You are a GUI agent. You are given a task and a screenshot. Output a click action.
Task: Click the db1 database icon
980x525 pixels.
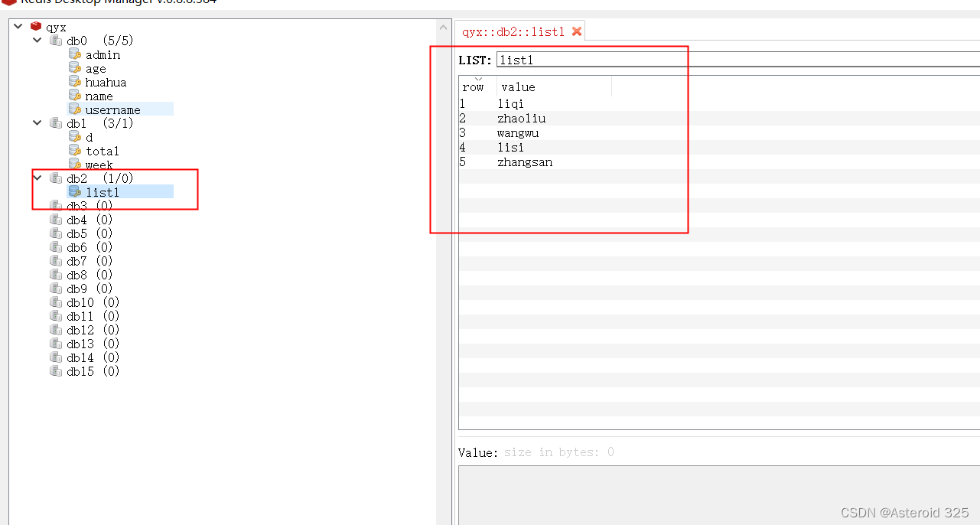click(x=56, y=123)
